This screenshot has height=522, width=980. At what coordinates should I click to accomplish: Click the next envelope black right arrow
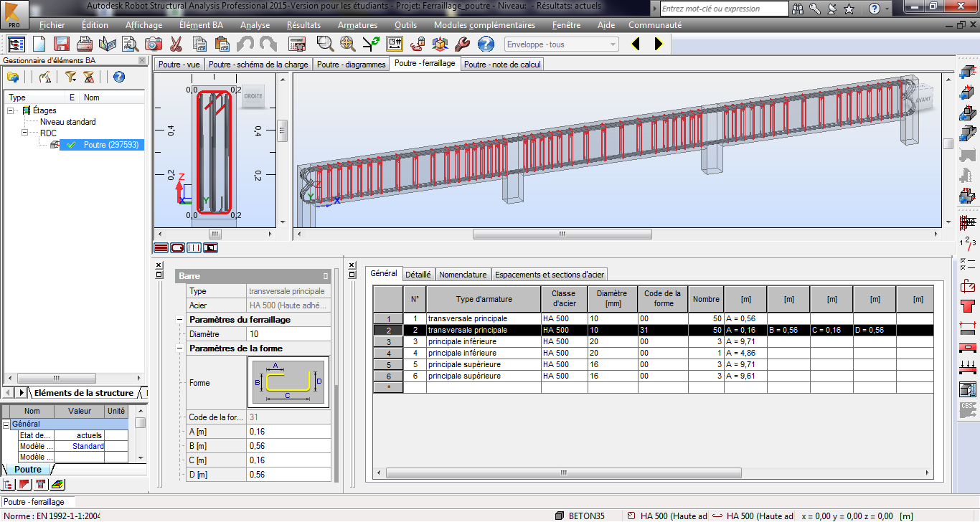pos(657,44)
